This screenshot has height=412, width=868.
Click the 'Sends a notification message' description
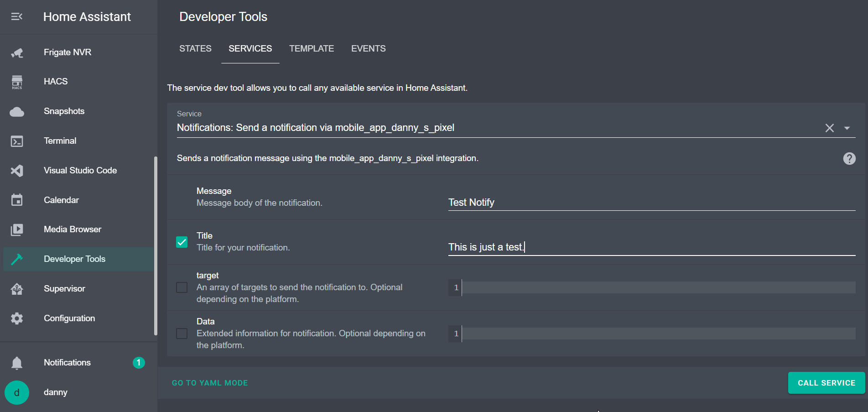coord(327,158)
